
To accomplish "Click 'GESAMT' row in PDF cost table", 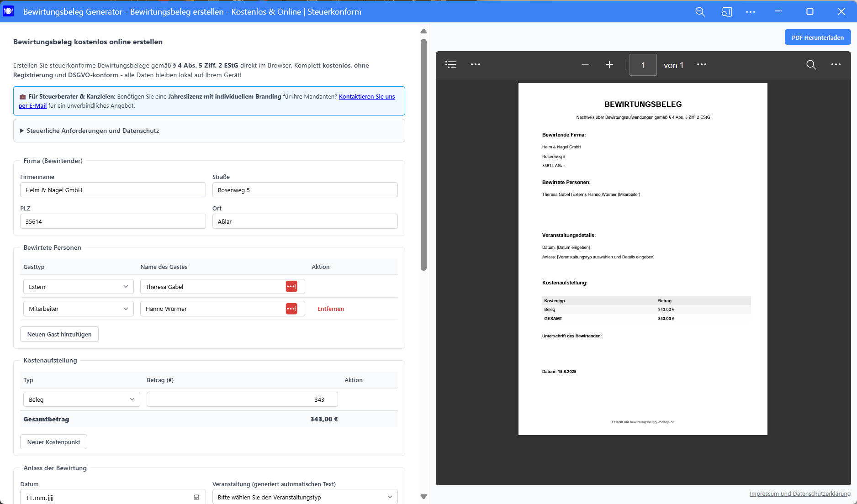I will tap(646, 319).
